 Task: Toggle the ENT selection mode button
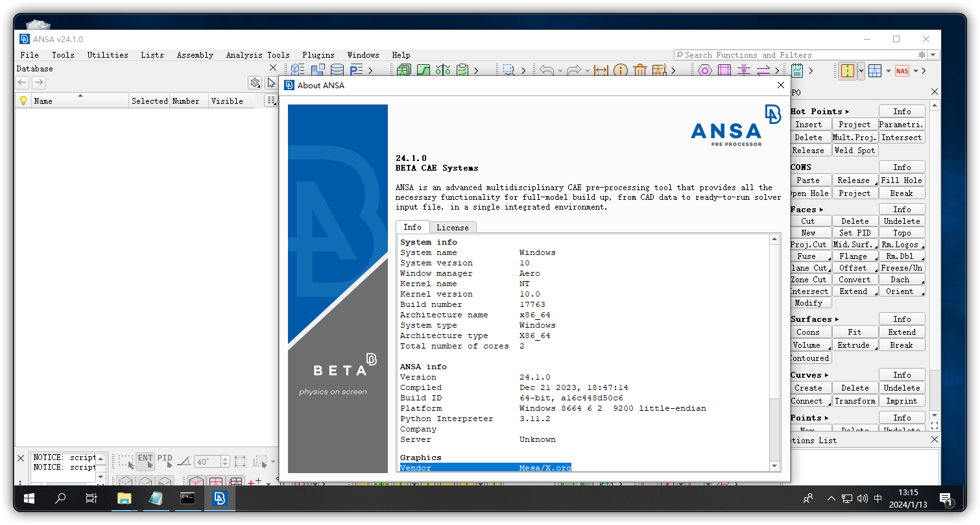pyautogui.click(x=145, y=461)
